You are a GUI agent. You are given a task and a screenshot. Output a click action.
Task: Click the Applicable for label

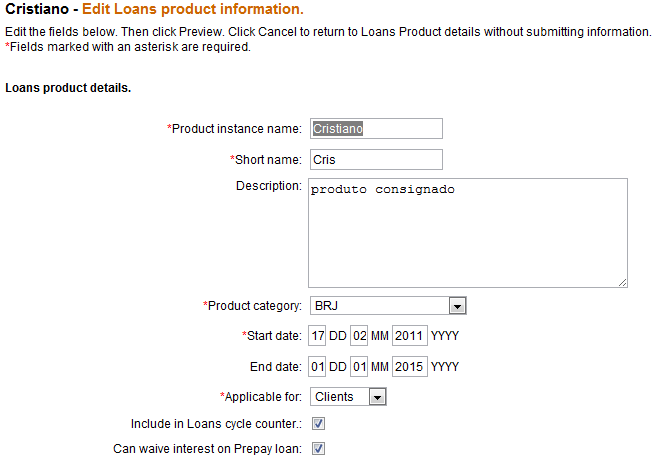[x=262, y=397]
